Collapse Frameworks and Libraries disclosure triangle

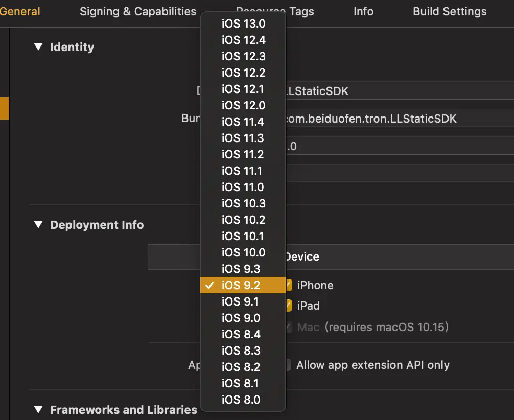point(38,410)
